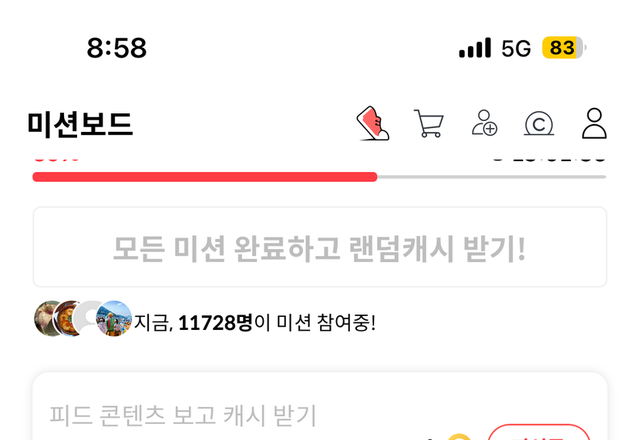Open the shopping cart icon
Screen dimensions: 640x440
(x=429, y=123)
